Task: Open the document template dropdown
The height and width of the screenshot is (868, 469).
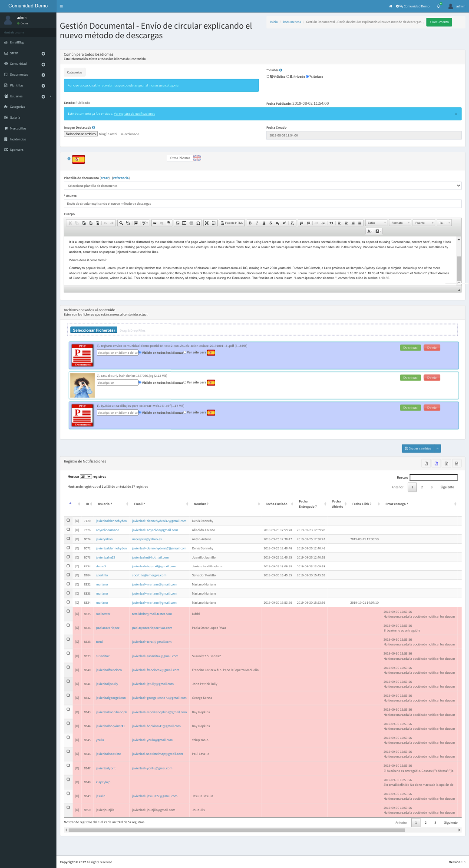Action: point(262,186)
